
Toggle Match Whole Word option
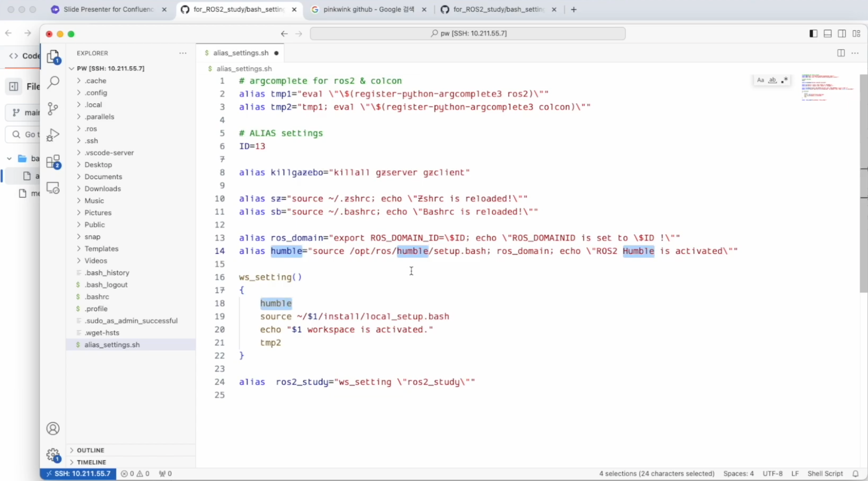(x=772, y=80)
